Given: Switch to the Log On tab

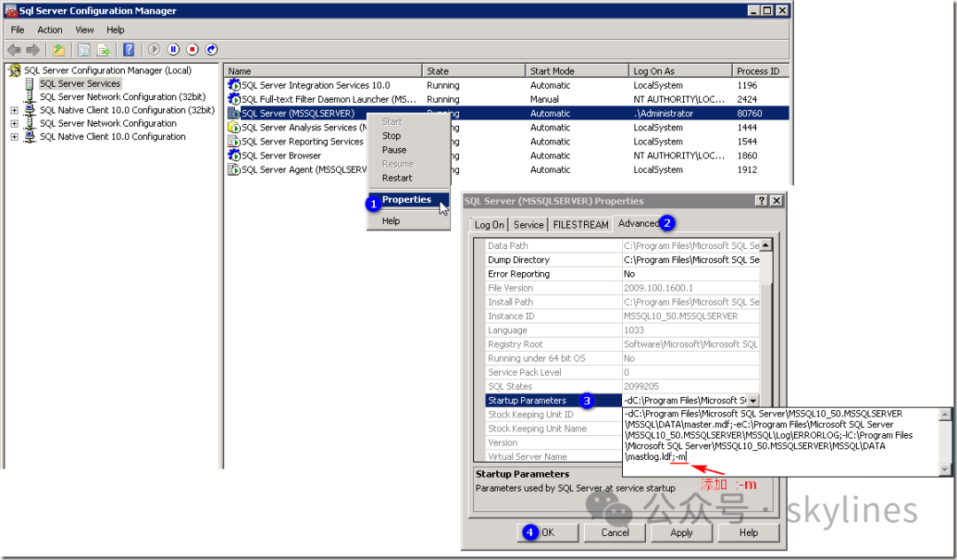Looking at the screenshot, I should [x=489, y=225].
